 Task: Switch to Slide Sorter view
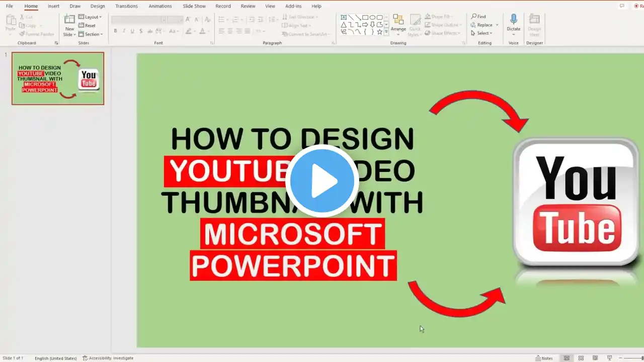pos(581,358)
